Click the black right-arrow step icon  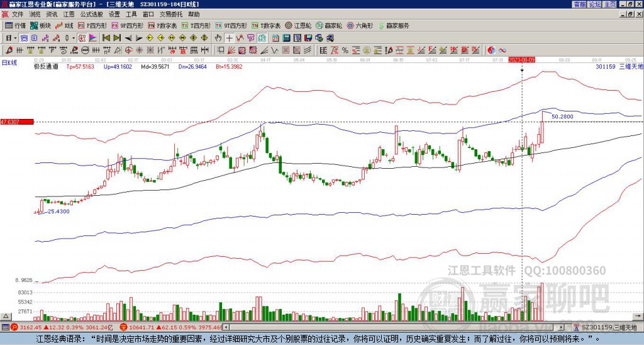point(139,38)
